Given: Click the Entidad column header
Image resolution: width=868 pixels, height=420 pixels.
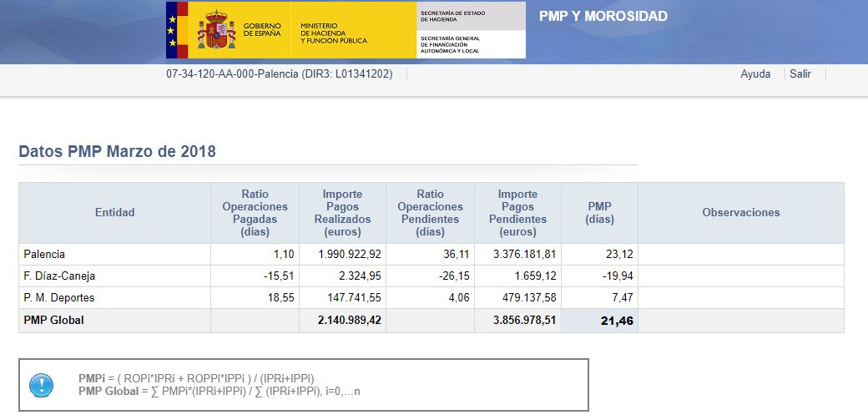Looking at the screenshot, I should pos(114,213).
